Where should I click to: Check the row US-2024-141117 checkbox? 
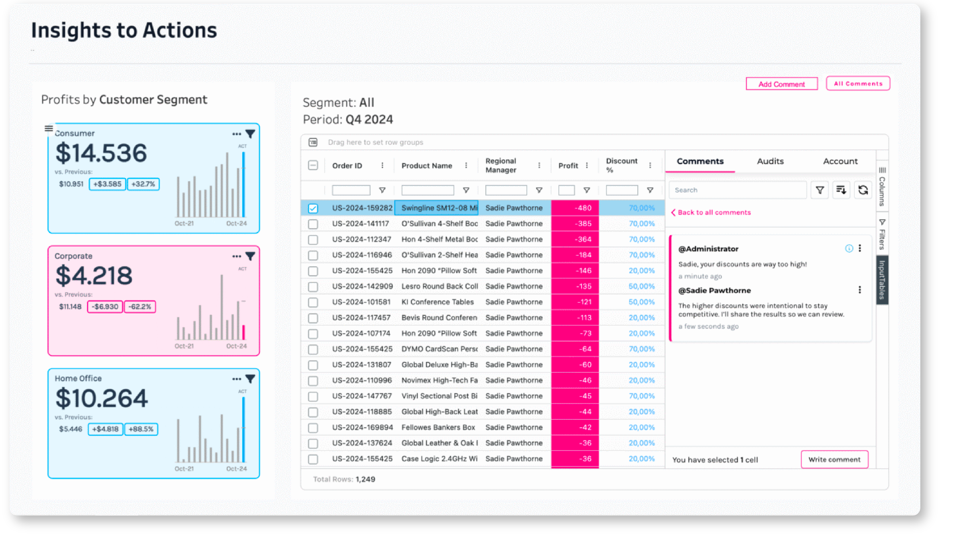[313, 224]
